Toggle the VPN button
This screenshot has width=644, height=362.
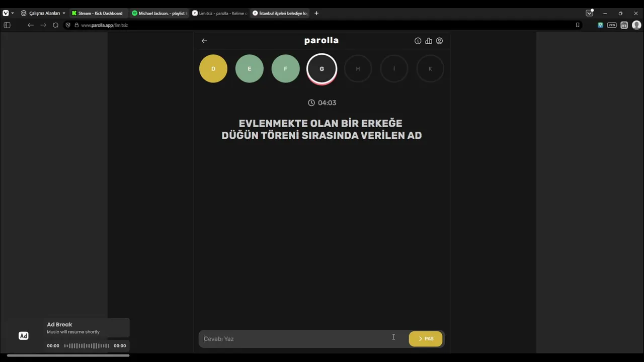click(612, 25)
